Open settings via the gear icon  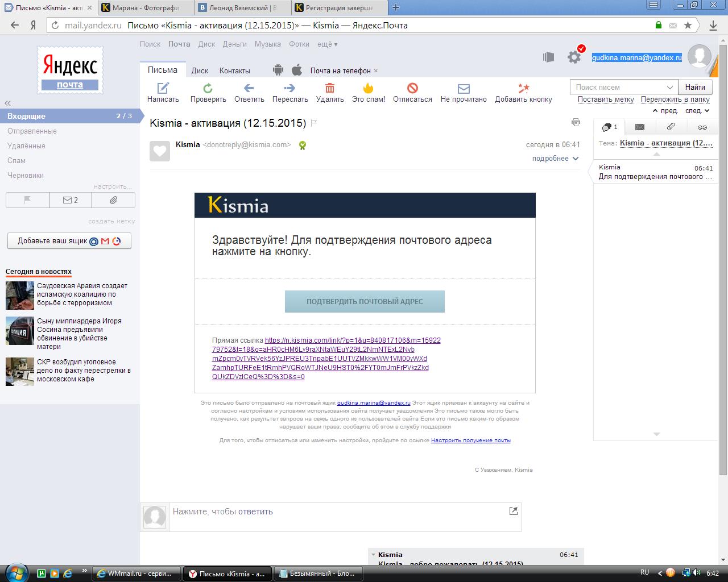click(x=574, y=57)
